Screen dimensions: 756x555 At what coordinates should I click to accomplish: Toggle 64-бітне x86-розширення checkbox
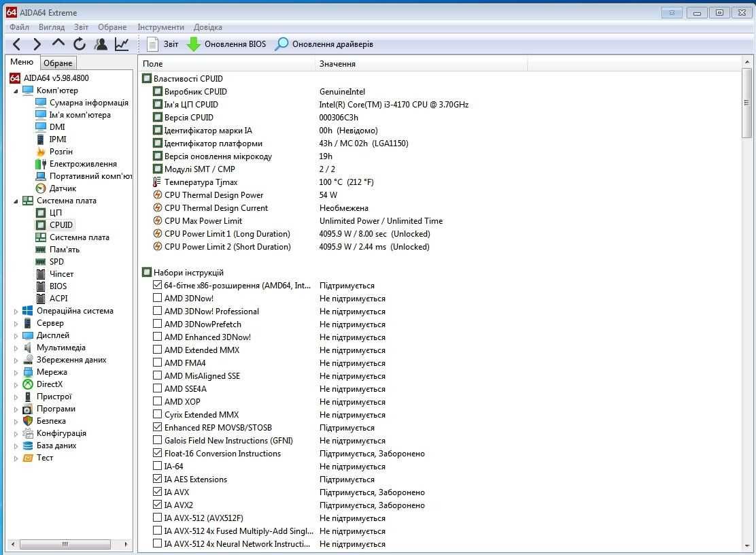(x=157, y=285)
